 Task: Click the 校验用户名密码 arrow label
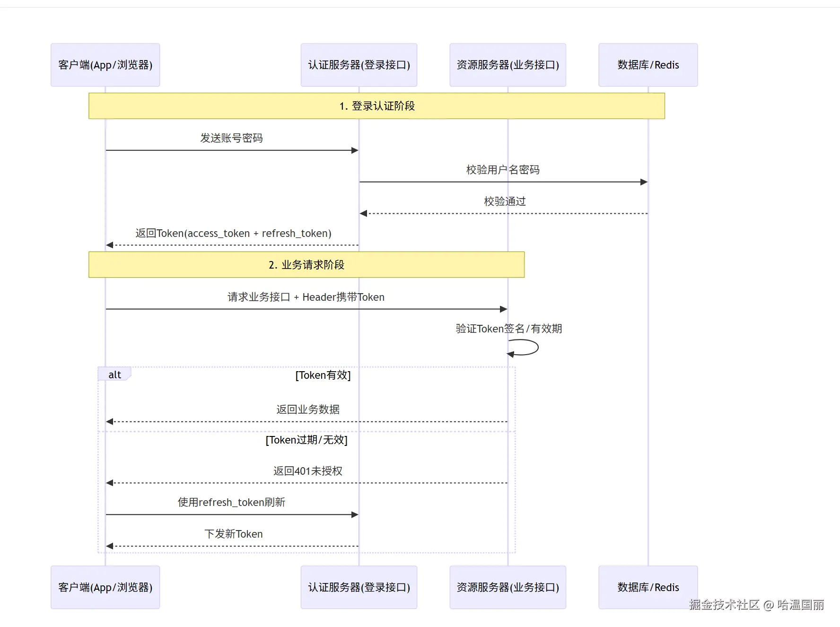[x=503, y=169]
